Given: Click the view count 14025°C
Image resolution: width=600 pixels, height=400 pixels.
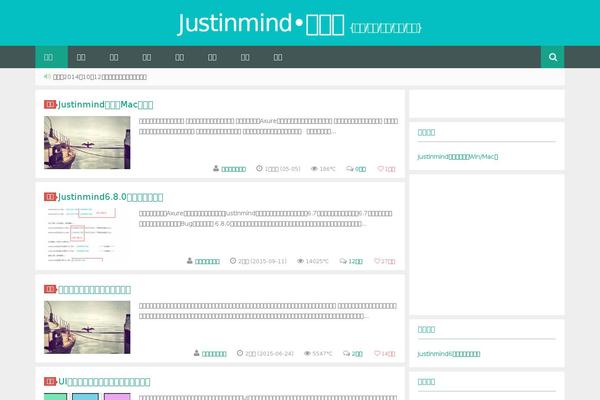Looking at the screenshot, I should pos(317,261).
